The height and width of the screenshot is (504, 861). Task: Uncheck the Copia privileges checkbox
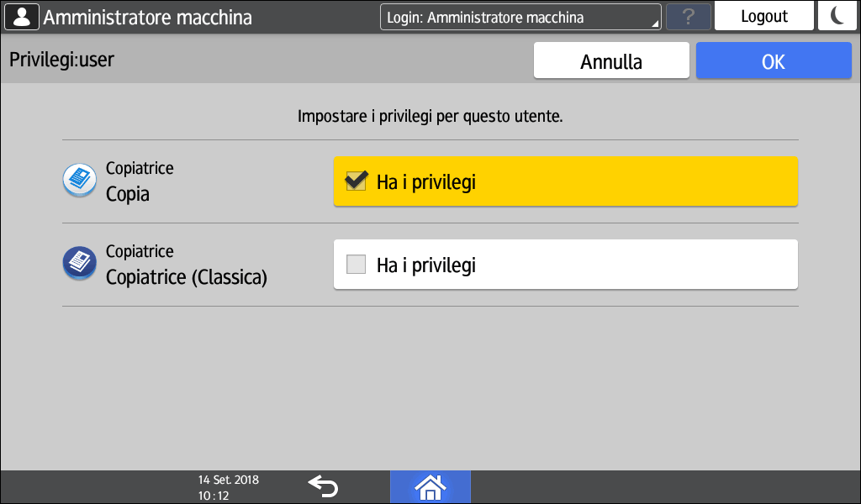tap(357, 181)
